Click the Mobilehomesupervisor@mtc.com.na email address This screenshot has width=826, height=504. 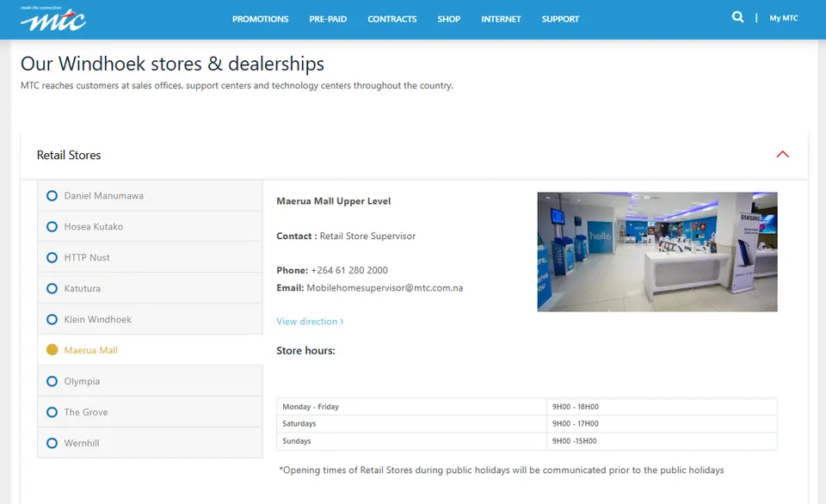pos(385,288)
